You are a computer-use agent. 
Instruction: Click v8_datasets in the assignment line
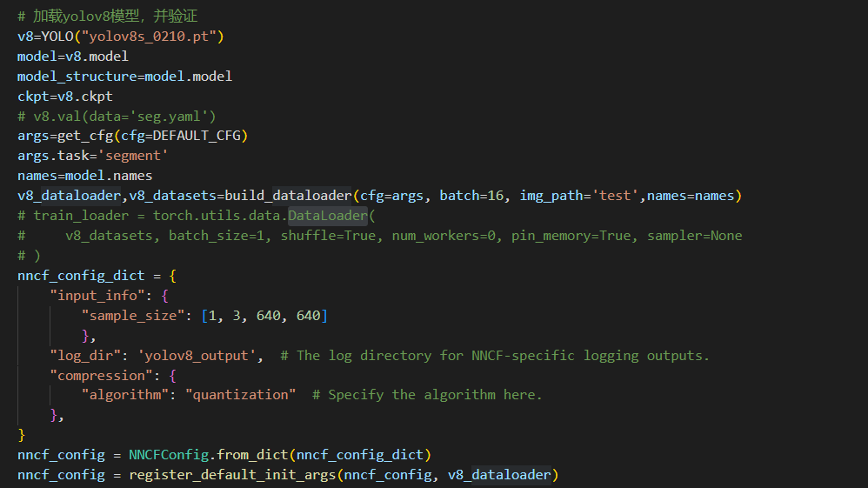[x=173, y=196]
